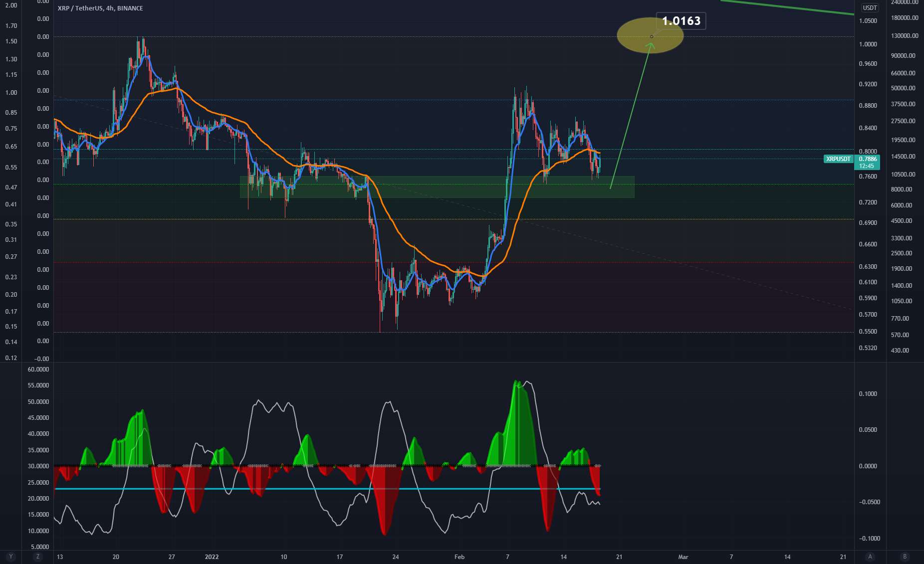This screenshot has width=924, height=564.
Task: Click the 2.00 left scale label
Action: (x=11, y=5)
